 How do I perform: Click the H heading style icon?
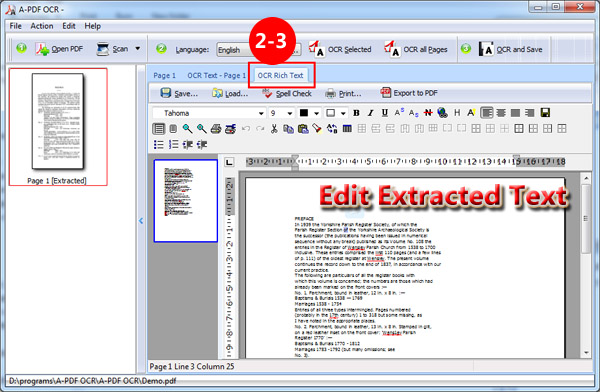(457, 113)
